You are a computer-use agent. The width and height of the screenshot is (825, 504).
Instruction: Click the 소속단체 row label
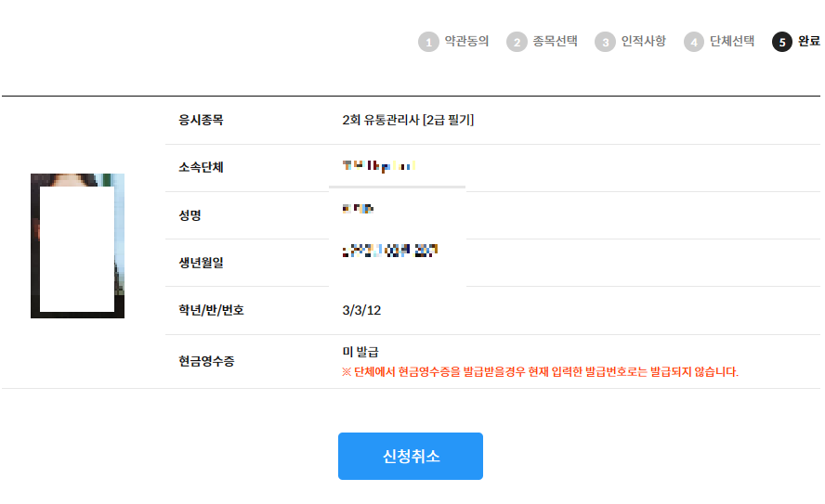202,168
